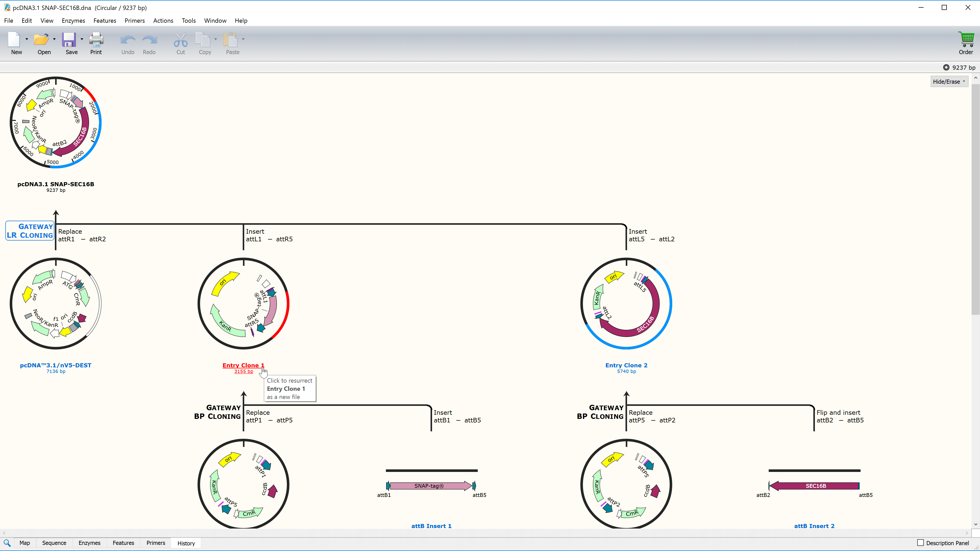980x551 pixels.
Task: Open the Enzymes menu
Action: click(73, 20)
